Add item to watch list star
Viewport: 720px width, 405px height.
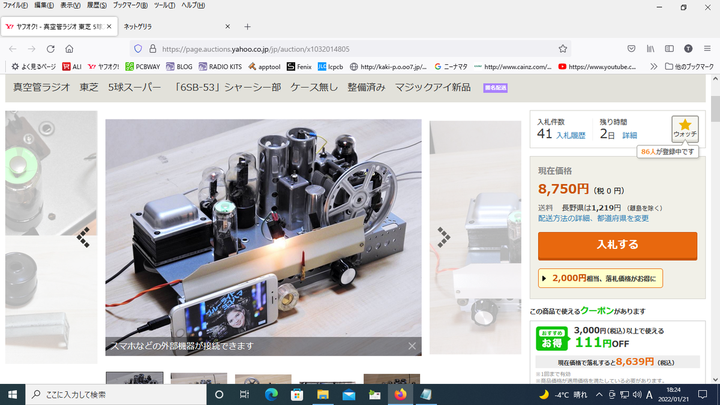coord(685,128)
